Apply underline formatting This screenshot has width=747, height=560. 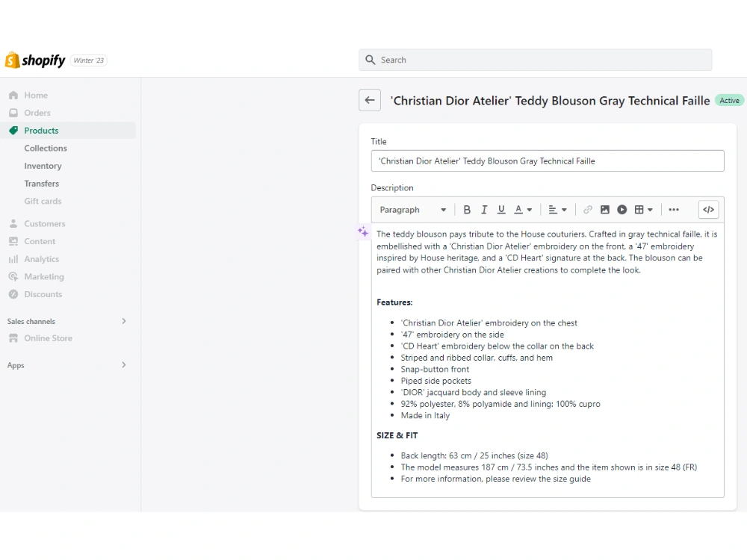point(501,210)
